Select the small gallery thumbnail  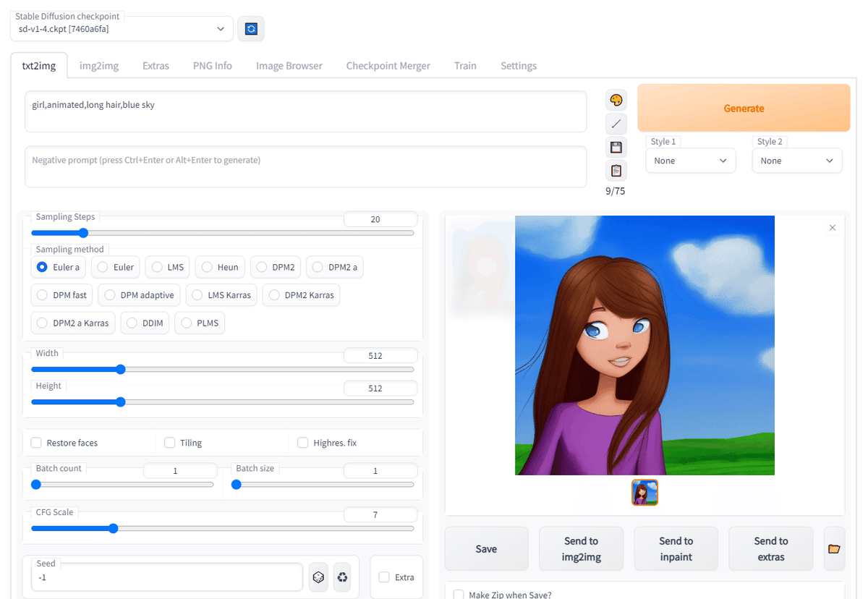[x=644, y=493]
